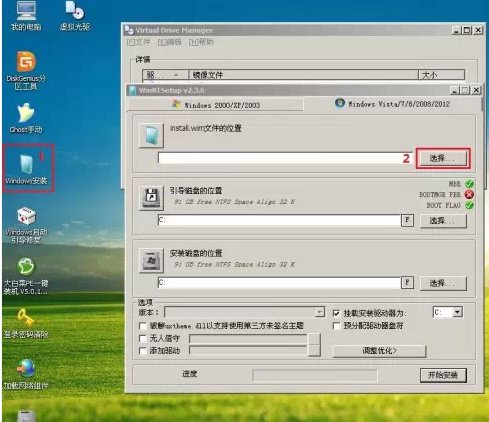Click the BOOTMGR PBR red status indicator
Image resolution: width=489 pixels, height=422 pixels.
(469, 194)
